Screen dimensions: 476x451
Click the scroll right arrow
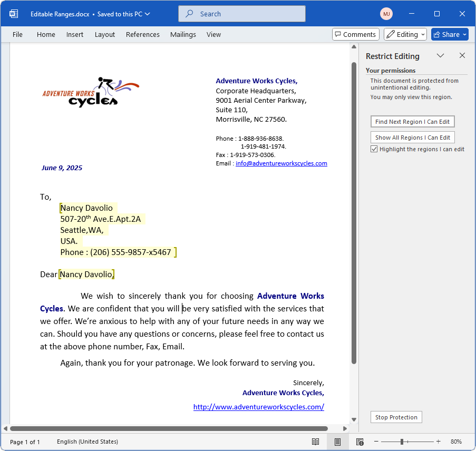pyautogui.click(x=345, y=428)
